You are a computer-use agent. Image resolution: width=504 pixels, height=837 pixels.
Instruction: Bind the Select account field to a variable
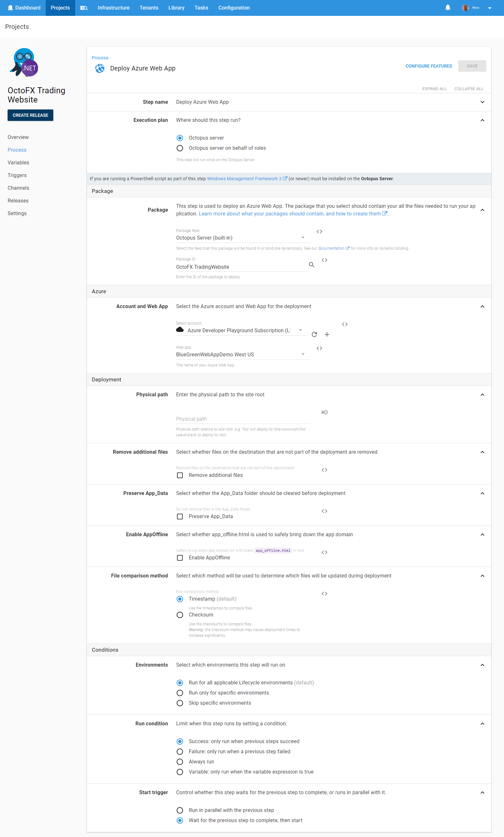345,324
